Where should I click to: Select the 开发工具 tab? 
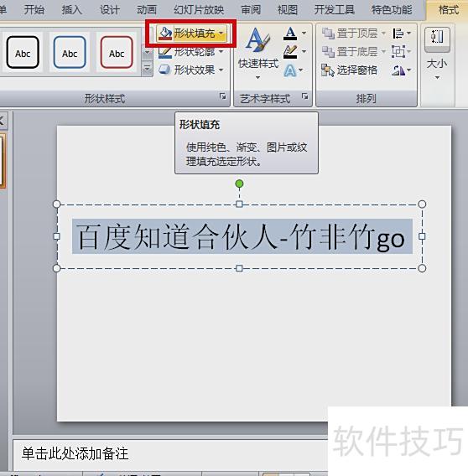point(335,10)
